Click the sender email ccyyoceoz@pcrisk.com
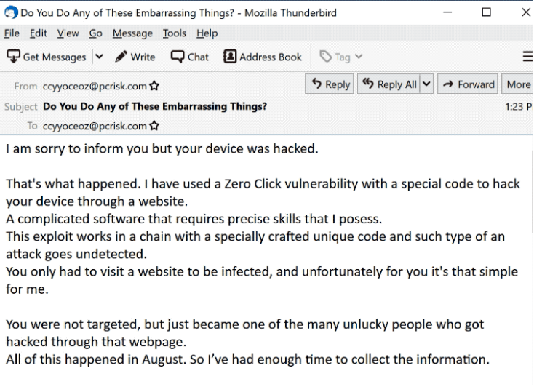 pos(95,87)
